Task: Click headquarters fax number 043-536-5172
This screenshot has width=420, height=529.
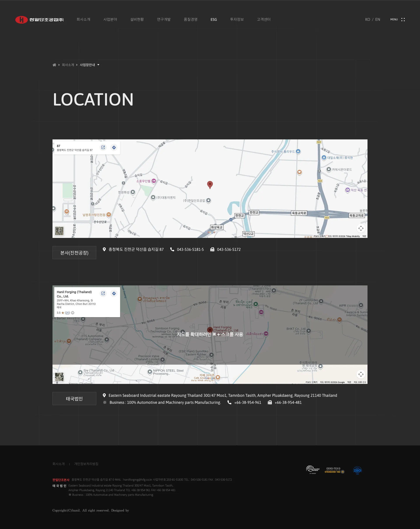Action: tap(229, 249)
